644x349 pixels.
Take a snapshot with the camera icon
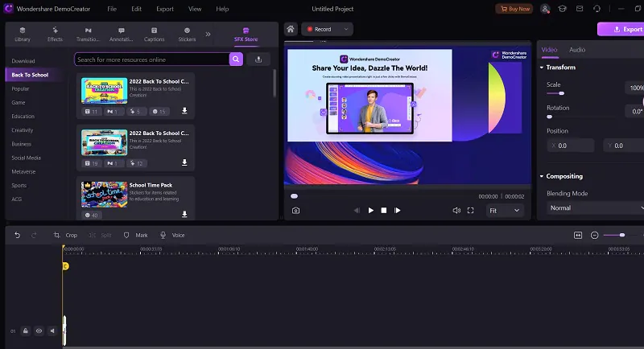295,211
